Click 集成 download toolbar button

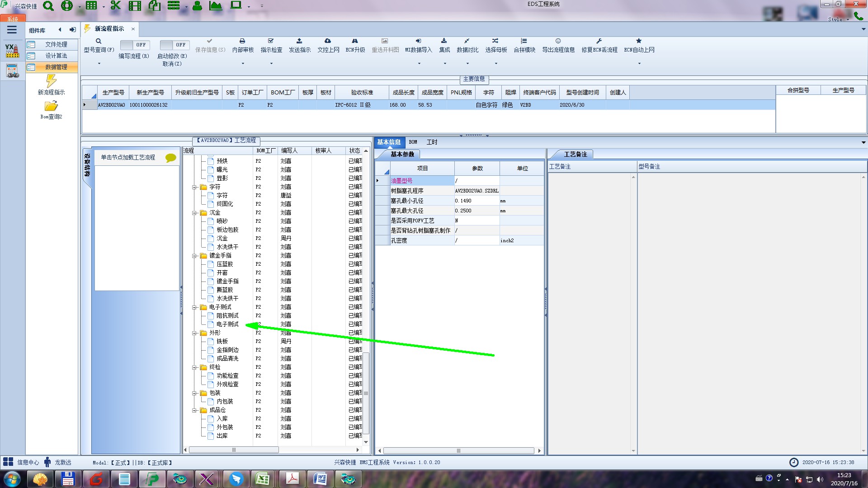pyautogui.click(x=444, y=46)
